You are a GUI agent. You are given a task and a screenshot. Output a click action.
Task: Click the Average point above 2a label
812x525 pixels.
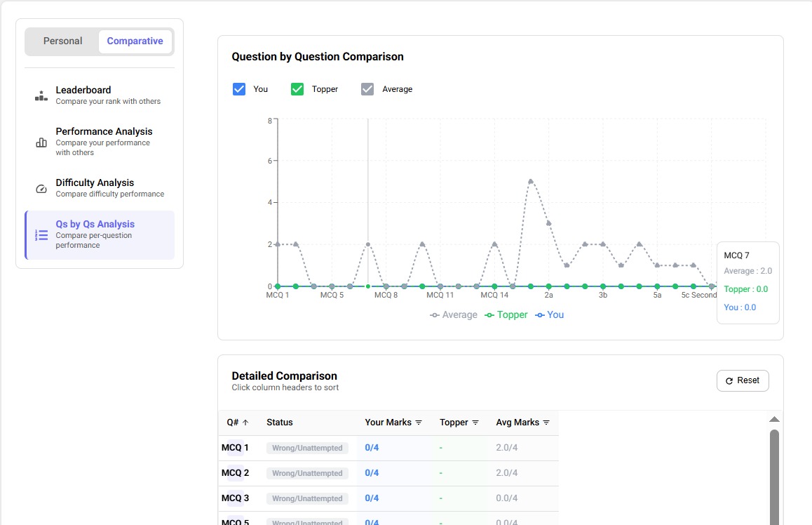[549, 223]
